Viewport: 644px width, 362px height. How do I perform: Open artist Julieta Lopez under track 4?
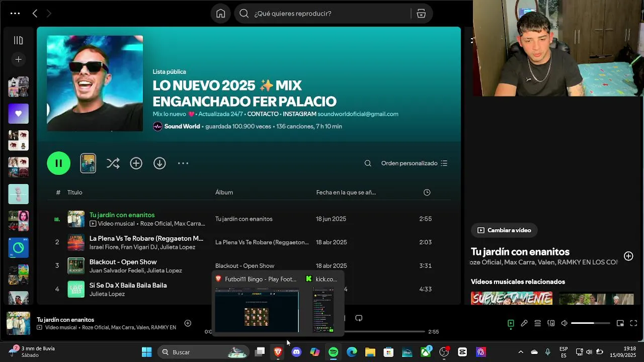click(107, 294)
